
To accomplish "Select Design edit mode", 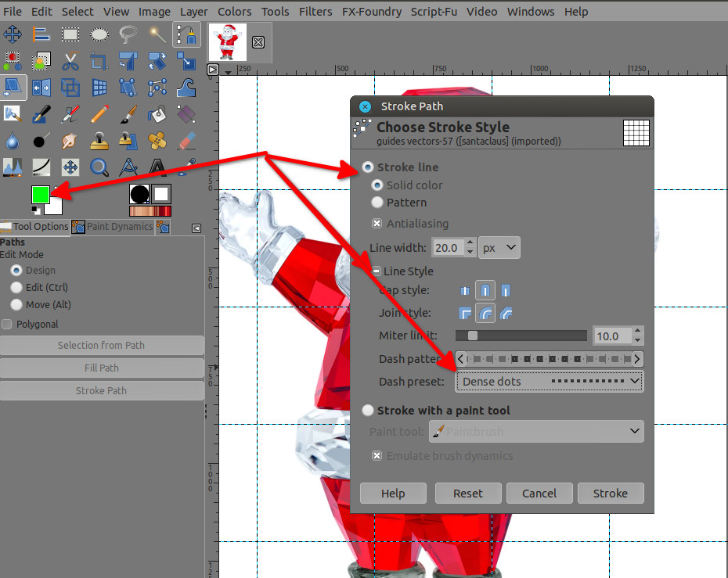I will point(16,270).
